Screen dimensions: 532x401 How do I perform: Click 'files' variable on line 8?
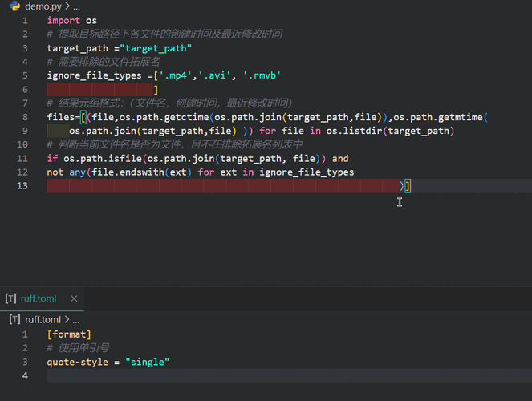[x=61, y=117]
